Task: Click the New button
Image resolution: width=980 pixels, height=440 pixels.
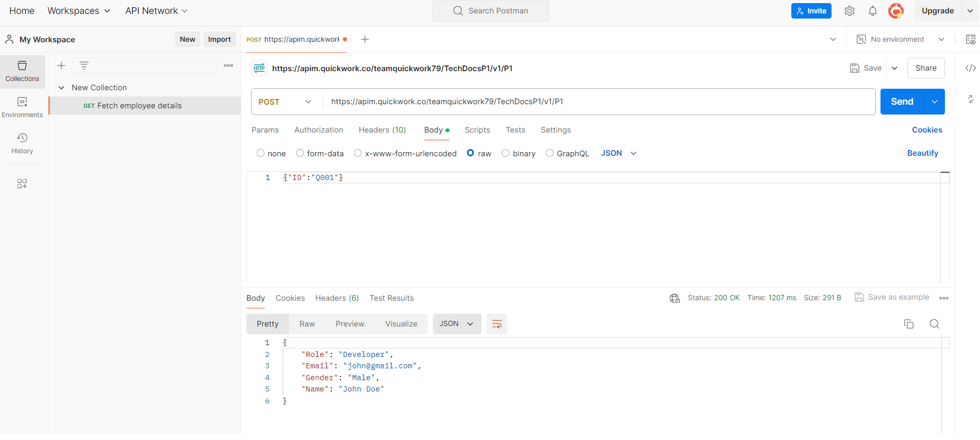Action: (188, 39)
